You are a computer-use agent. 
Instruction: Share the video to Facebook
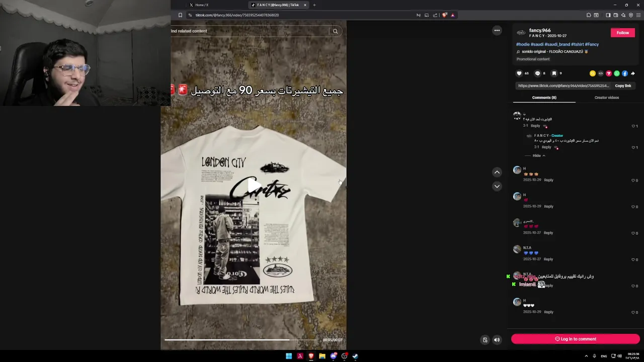[x=625, y=73]
